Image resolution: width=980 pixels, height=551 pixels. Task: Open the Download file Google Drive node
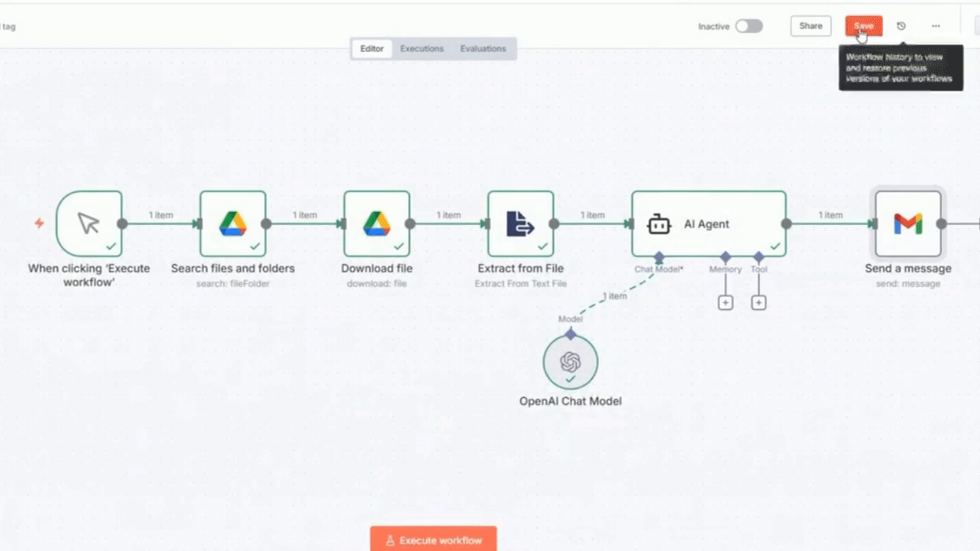click(x=377, y=223)
